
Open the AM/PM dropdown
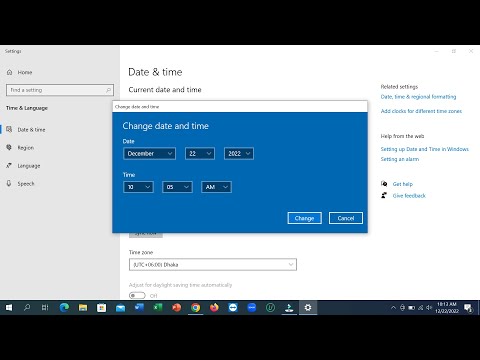pyautogui.click(x=216, y=187)
